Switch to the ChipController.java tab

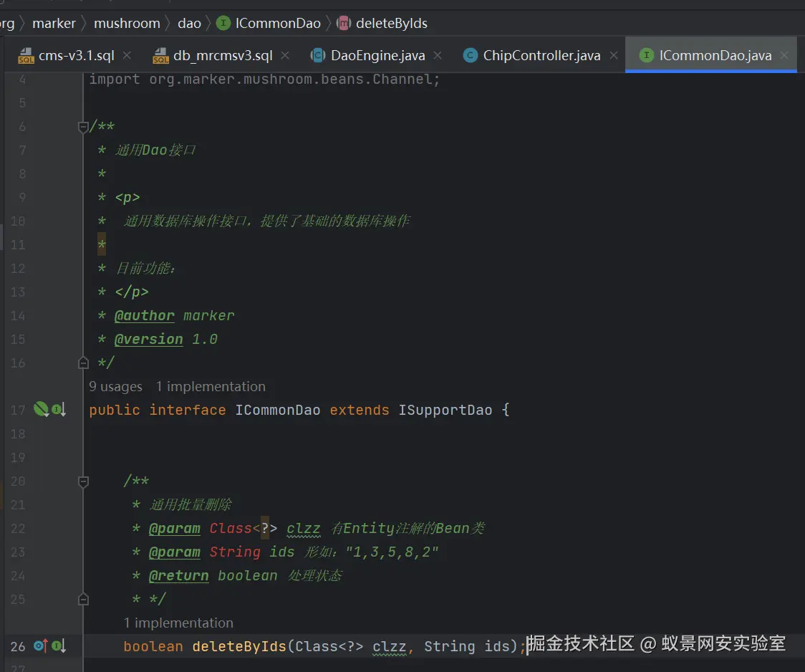click(541, 55)
